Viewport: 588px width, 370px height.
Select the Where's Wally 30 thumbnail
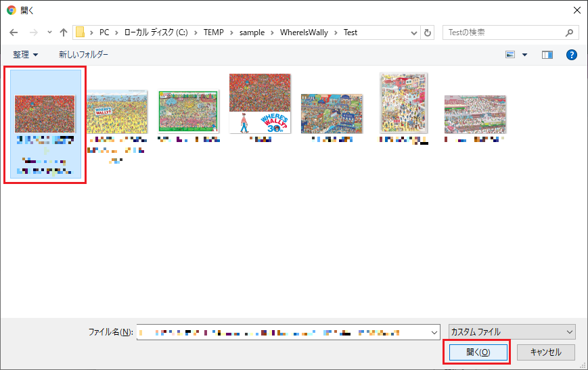260,103
